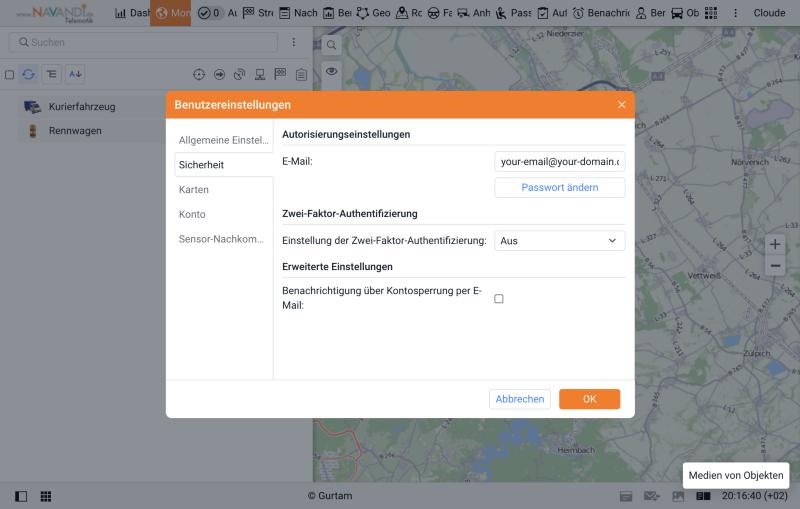Enable Kontosperrung e-mail notification checkbox
800x509 pixels.
[499, 298]
